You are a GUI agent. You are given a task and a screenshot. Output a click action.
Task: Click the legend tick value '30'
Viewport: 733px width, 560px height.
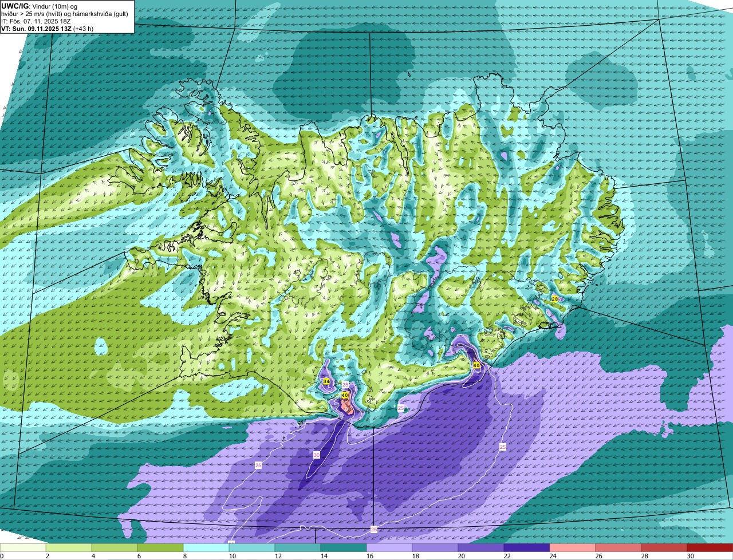(x=690, y=556)
